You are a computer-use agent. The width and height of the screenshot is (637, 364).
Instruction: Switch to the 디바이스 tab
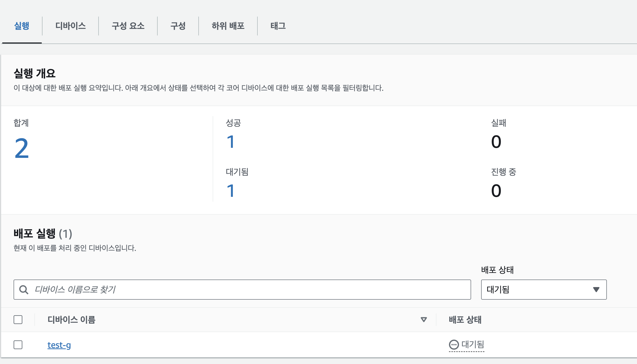[70, 26]
